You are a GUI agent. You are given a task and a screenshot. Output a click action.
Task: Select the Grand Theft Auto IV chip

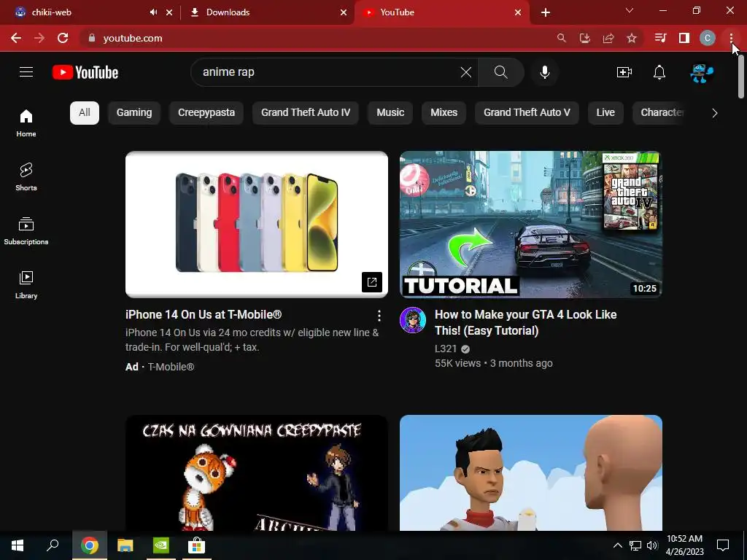coord(306,113)
